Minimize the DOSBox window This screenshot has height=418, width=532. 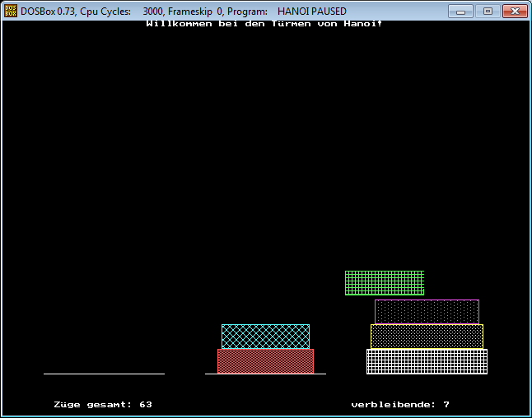coord(462,12)
